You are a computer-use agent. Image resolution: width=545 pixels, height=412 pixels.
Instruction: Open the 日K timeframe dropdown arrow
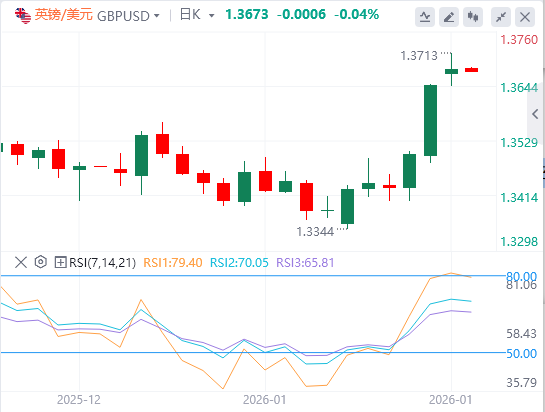[x=211, y=16]
